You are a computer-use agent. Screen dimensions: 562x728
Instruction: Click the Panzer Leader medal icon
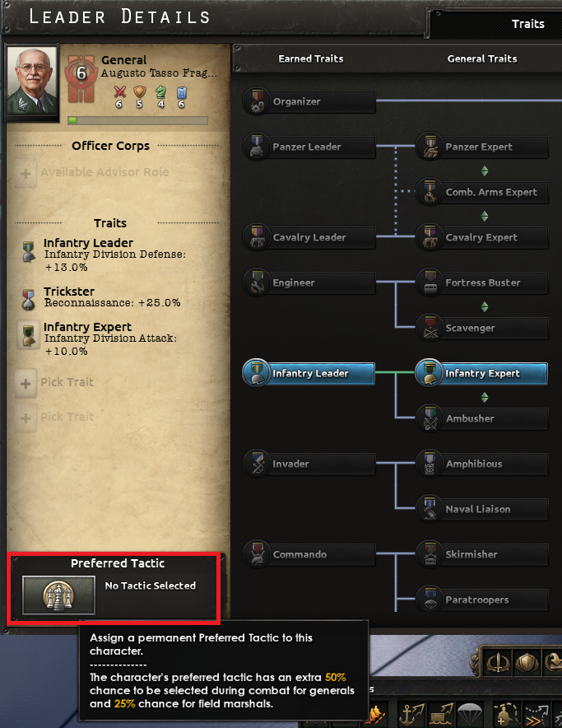(x=257, y=147)
